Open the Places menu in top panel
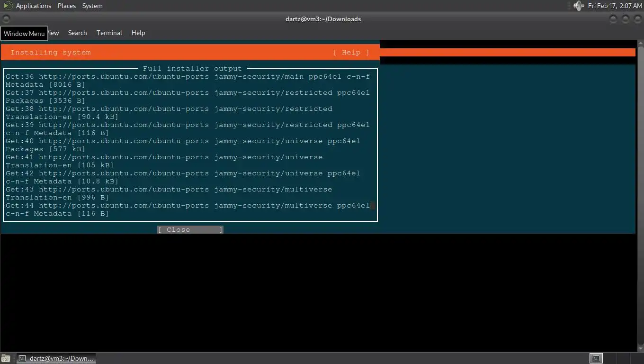Image resolution: width=644 pixels, height=364 pixels. point(67,6)
